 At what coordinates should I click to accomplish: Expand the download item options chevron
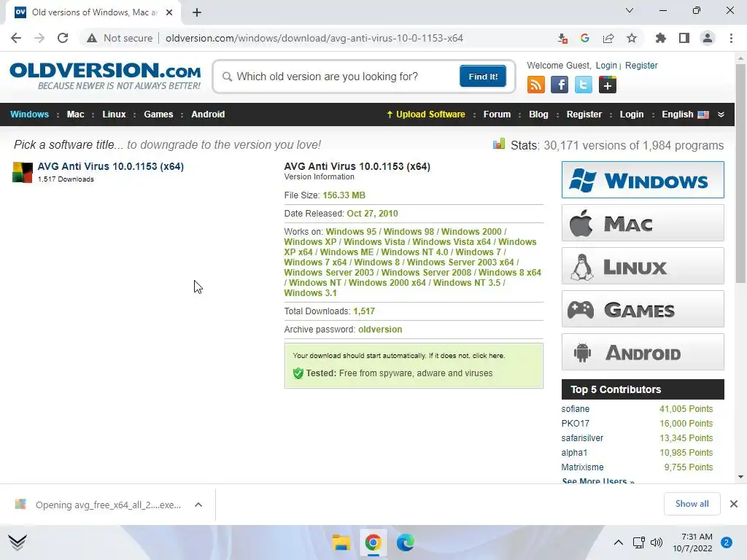pos(198,505)
